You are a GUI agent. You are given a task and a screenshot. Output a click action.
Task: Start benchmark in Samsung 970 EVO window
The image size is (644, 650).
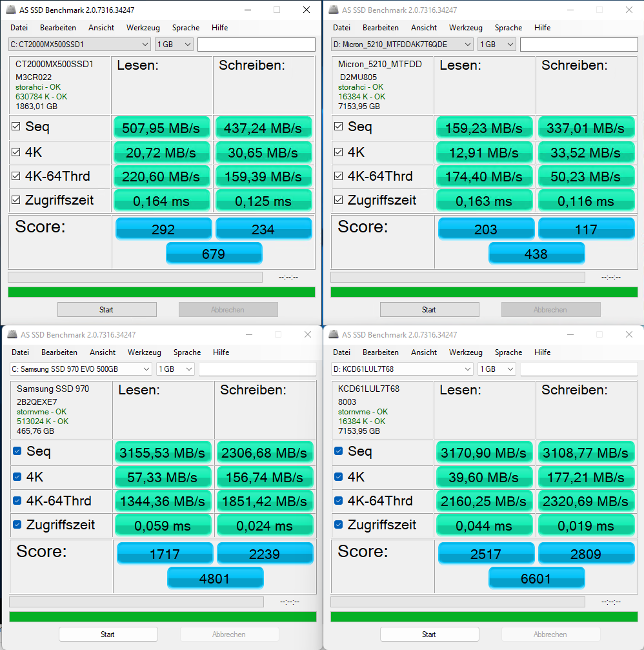click(x=108, y=635)
